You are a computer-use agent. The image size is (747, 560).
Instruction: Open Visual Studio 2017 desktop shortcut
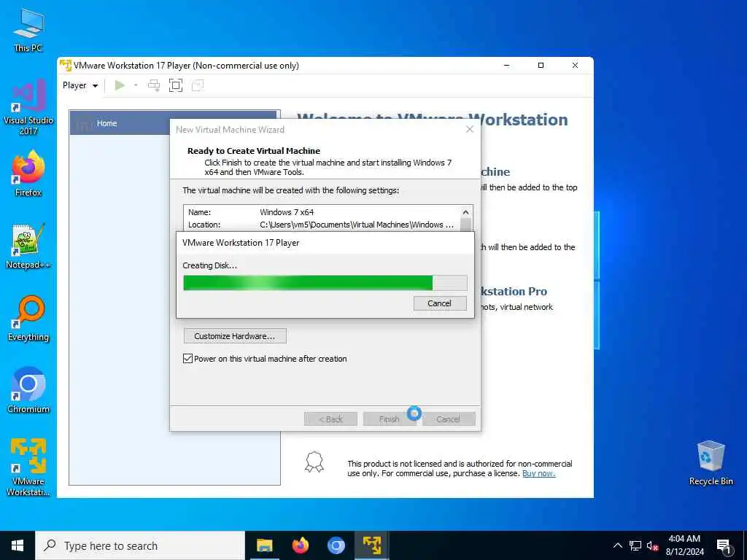click(28, 108)
